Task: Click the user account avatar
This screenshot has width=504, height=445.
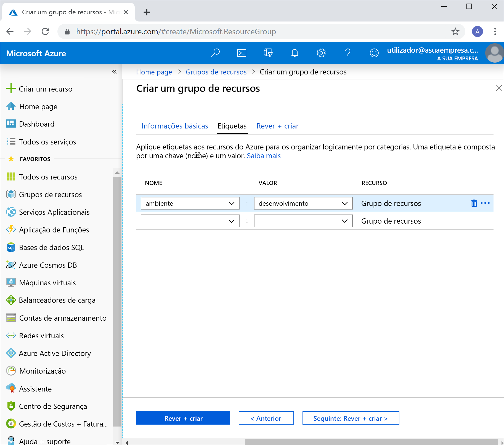Action: click(x=494, y=53)
